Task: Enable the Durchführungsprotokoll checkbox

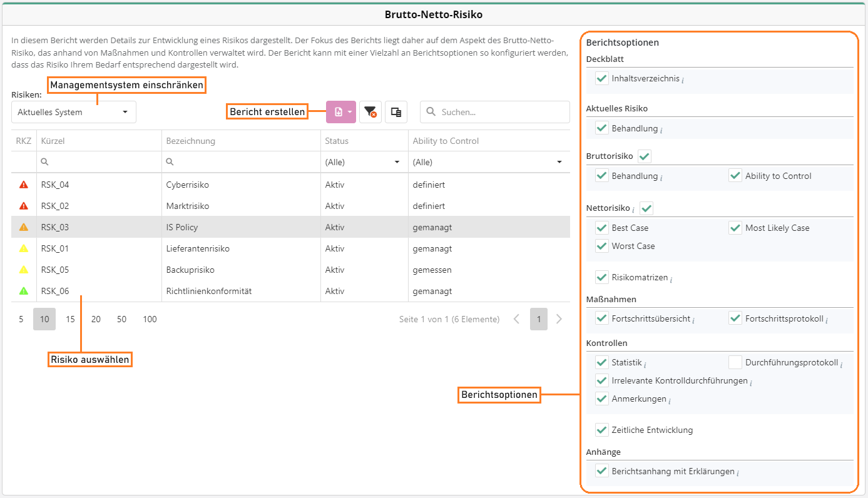Action: 735,362
